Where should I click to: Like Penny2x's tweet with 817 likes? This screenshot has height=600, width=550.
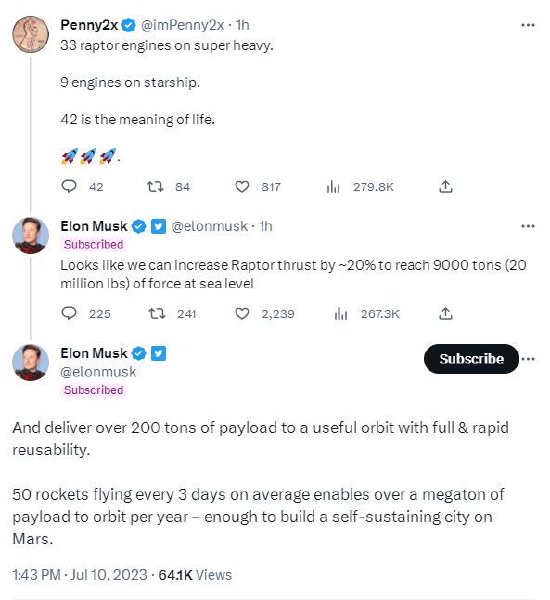[x=242, y=187]
